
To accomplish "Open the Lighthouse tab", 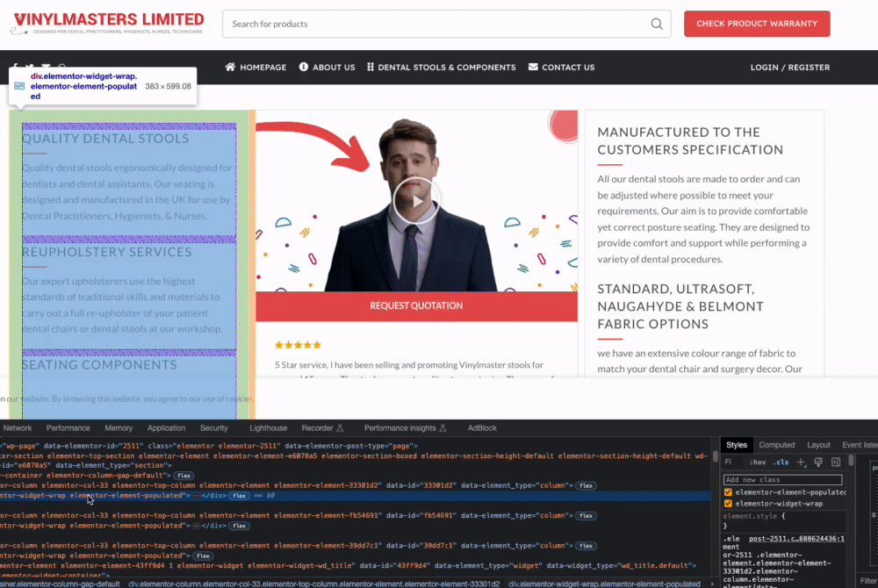I will (x=268, y=428).
